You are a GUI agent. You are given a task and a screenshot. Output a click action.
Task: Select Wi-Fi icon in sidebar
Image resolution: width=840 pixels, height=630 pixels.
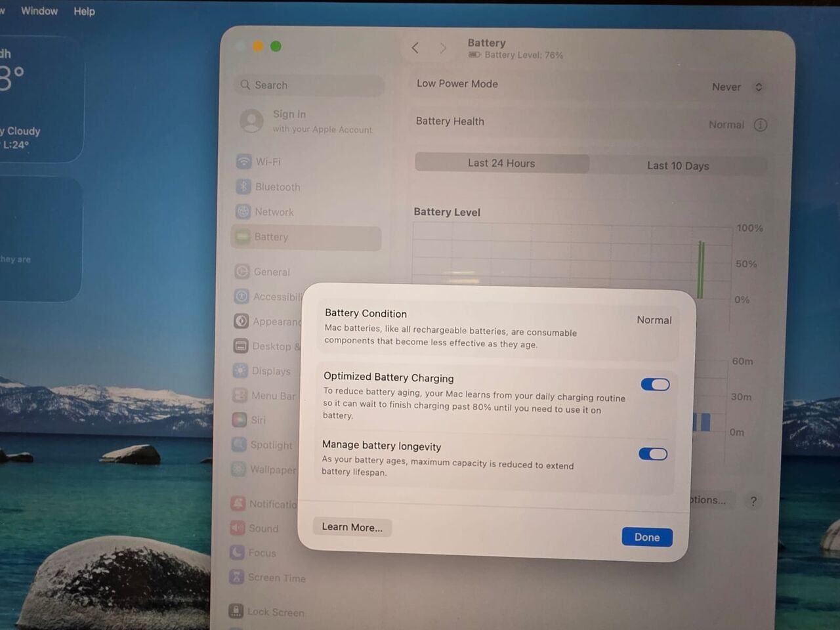pos(243,161)
